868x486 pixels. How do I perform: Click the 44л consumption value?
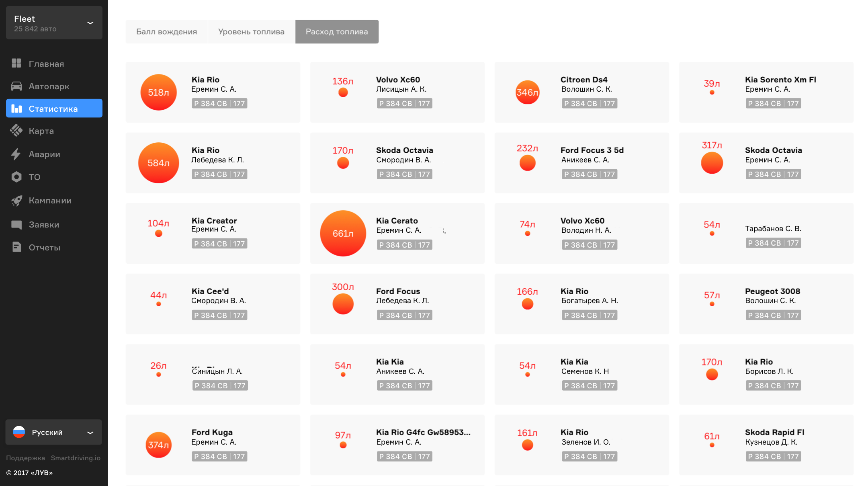(x=158, y=295)
